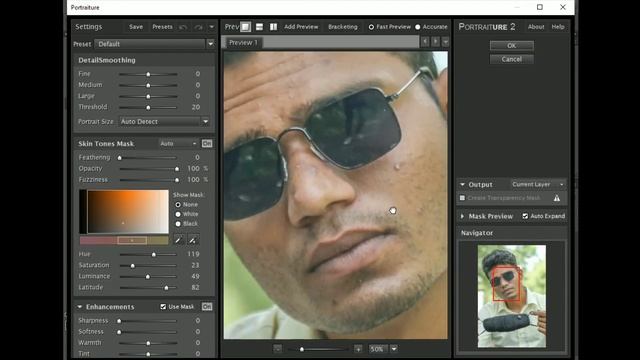
Task: Go to next preview tab arrow
Action: tap(436, 42)
